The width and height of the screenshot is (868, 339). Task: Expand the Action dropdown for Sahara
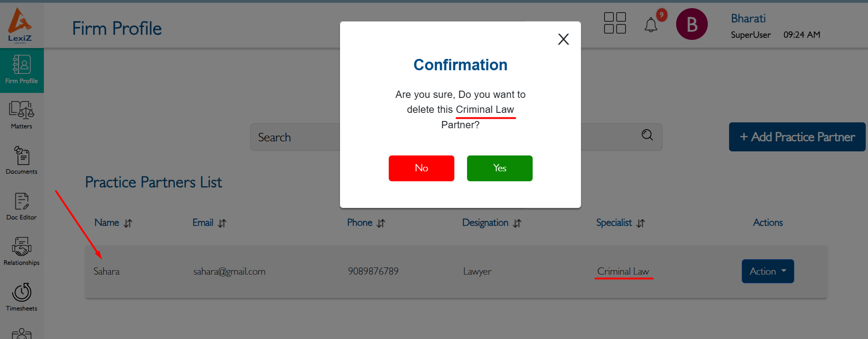(x=768, y=271)
